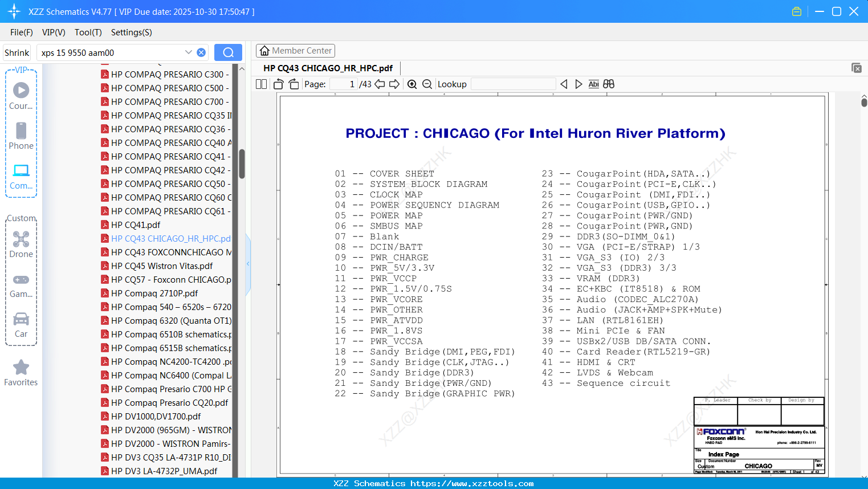Clear the search box text

tap(201, 52)
